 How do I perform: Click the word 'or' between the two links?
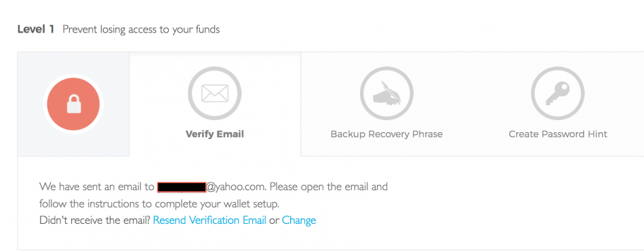coord(274,220)
